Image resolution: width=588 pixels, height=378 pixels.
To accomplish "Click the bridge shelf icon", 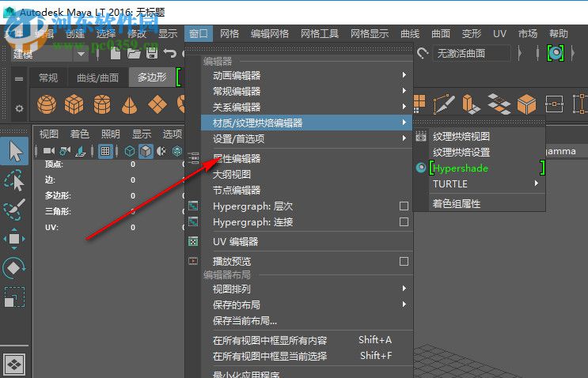I will (x=499, y=104).
